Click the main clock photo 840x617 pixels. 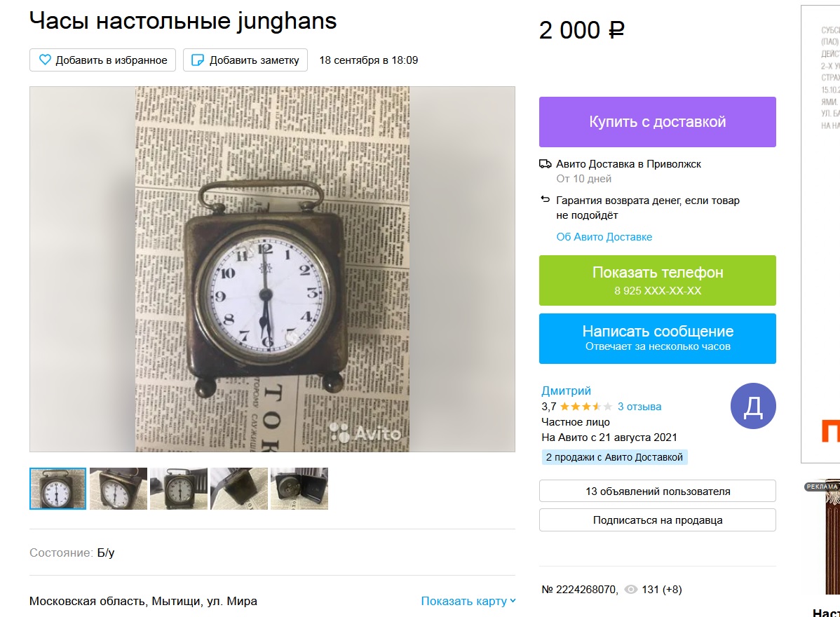[x=272, y=269]
